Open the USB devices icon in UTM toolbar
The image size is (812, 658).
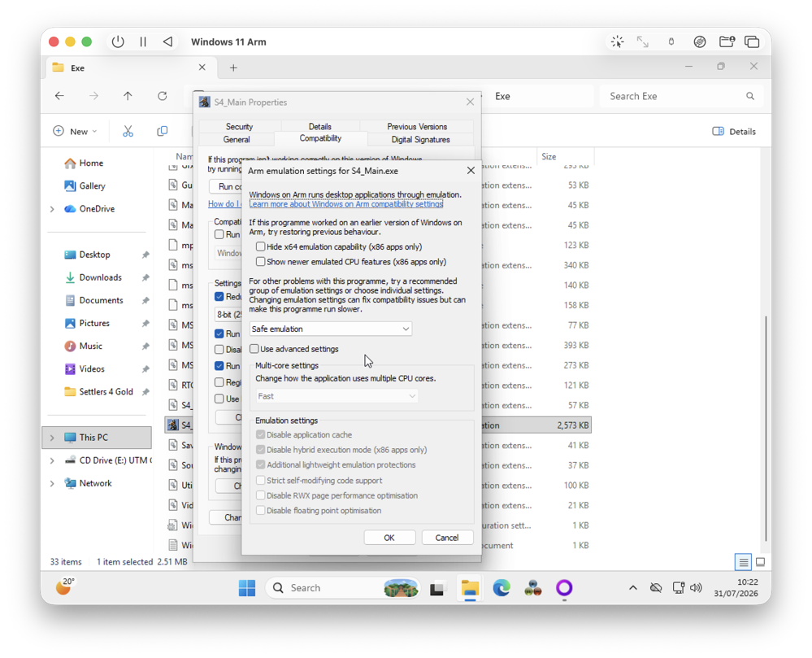click(671, 42)
